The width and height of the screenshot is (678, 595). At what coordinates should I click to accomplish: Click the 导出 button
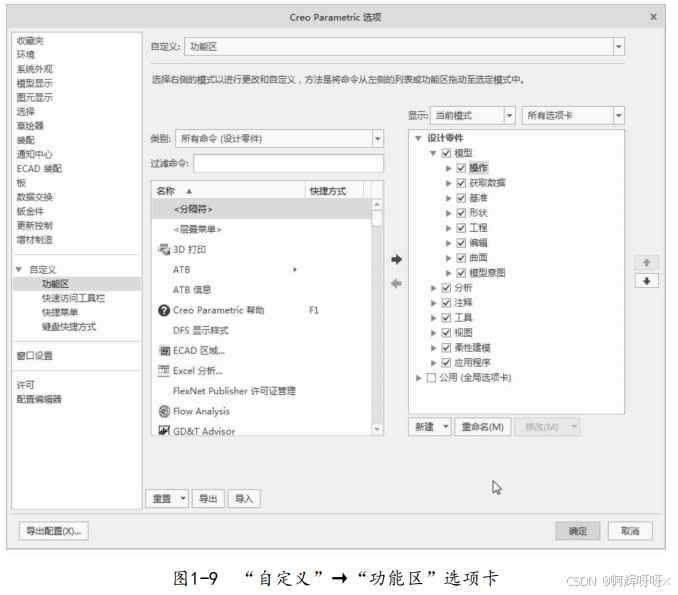click(x=208, y=499)
